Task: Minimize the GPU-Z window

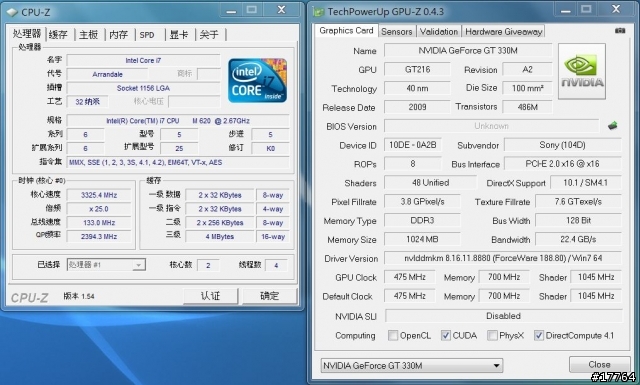Action: [566, 10]
